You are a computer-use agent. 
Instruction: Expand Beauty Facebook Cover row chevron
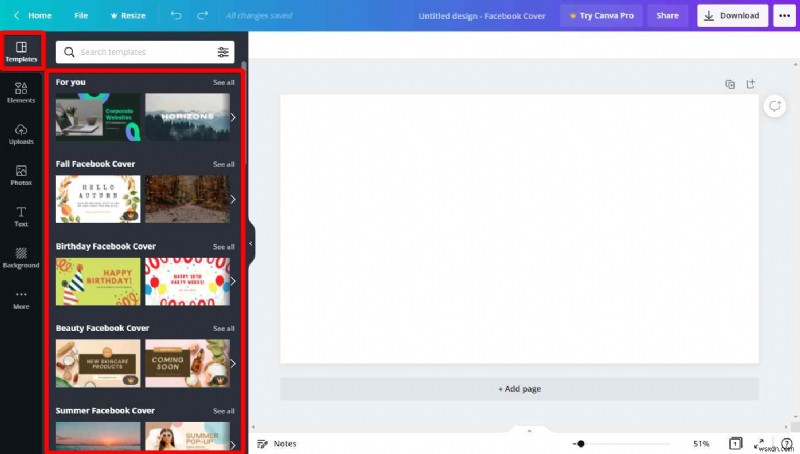click(233, 364)
